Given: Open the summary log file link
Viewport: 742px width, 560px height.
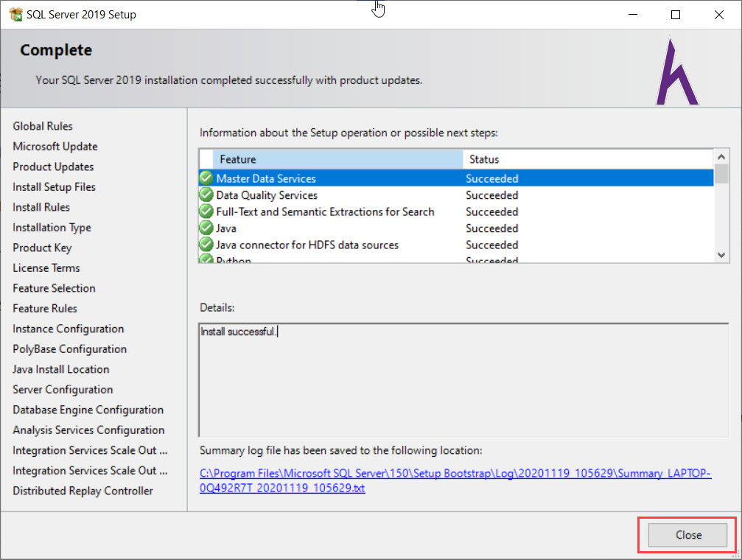Looking at the screenshot, I should pos(455,480).
